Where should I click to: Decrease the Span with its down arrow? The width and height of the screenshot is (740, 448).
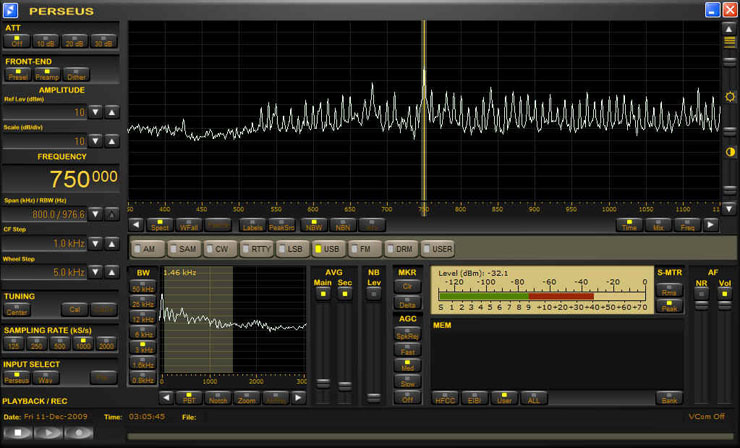pos(95,214)
